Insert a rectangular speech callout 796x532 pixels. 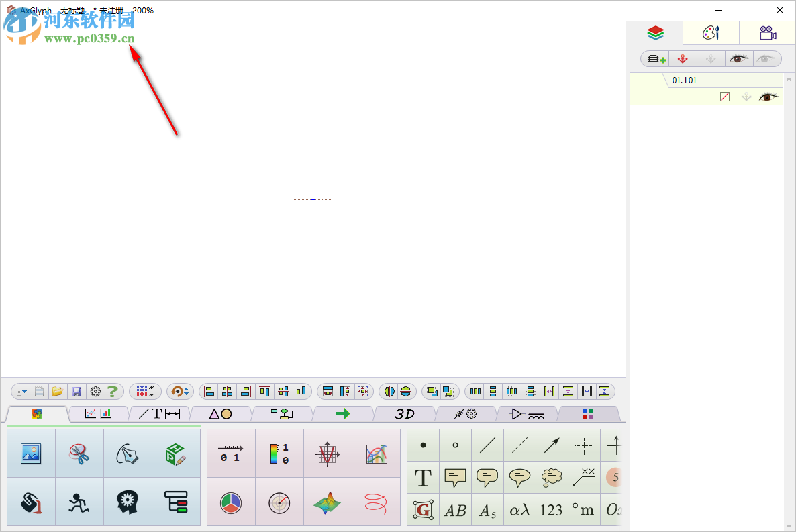tap(455, 477)
